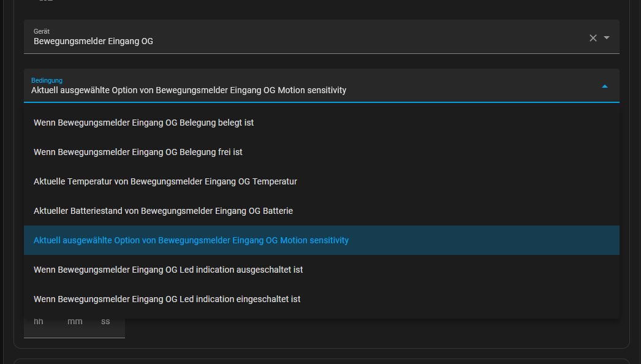Click the mm minutes field
This screenshot has width=641, height=364.
click(75, 322)
